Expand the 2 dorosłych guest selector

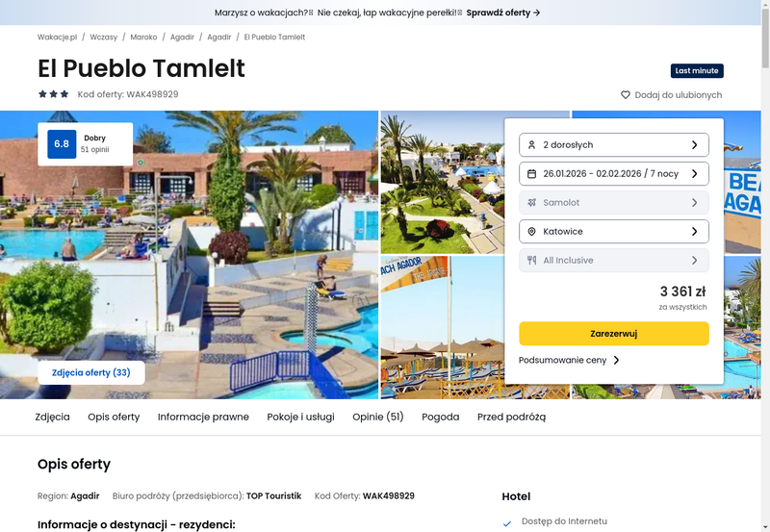click(614, 144)
